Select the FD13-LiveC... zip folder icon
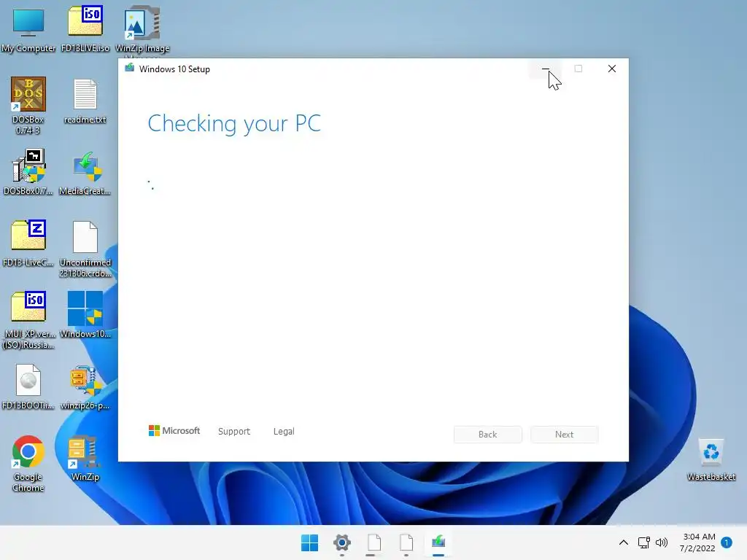747x560 pixels. coord(28,244)
